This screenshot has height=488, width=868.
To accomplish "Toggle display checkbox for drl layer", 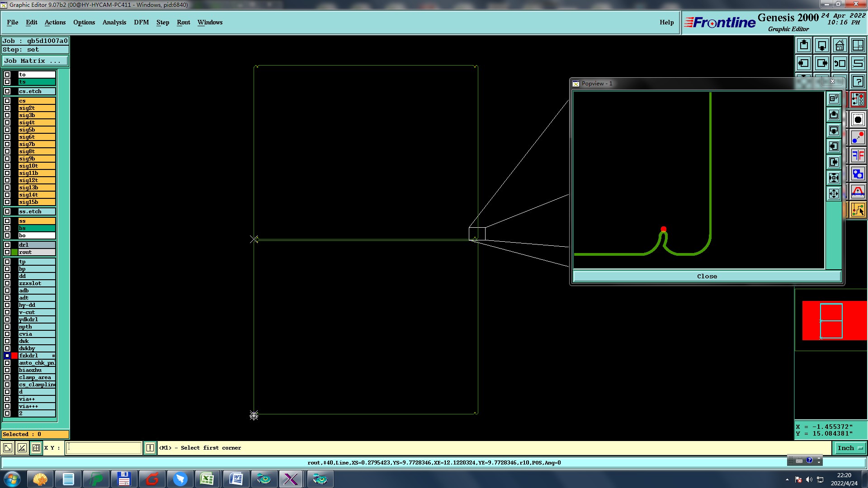I will click(x=7, y=245).
